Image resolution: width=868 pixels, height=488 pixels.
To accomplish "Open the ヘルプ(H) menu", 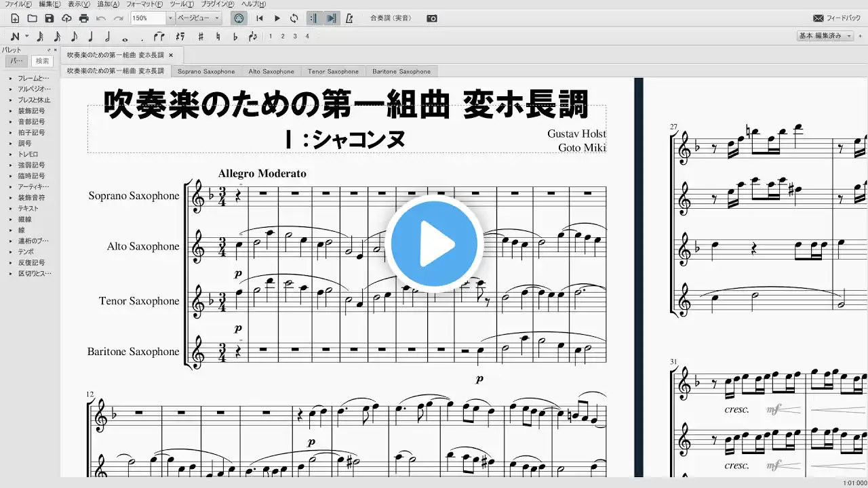I will [x=254, y=4].
